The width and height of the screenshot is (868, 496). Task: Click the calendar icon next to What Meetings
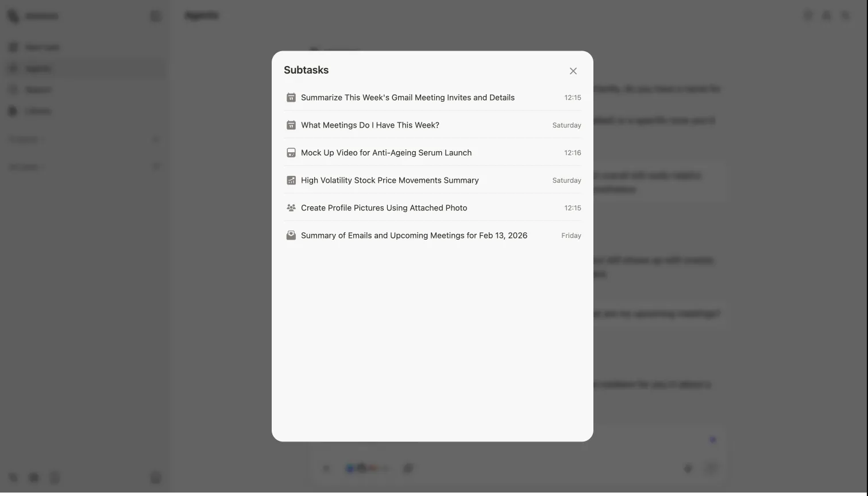[x=291, y=125]
